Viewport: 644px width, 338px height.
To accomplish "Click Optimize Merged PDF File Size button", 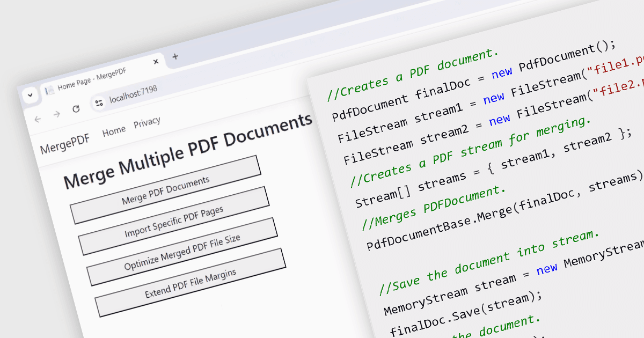I will click(182, 252).
